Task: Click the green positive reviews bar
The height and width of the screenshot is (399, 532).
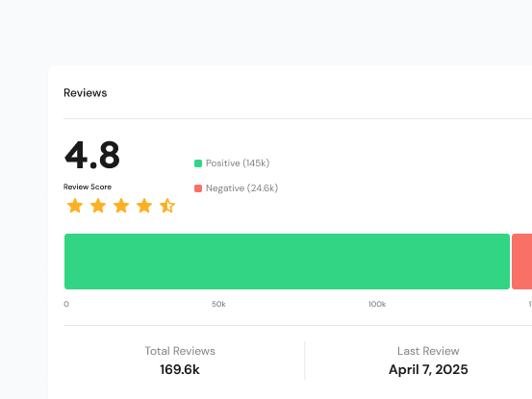Action: click(287, 262)
